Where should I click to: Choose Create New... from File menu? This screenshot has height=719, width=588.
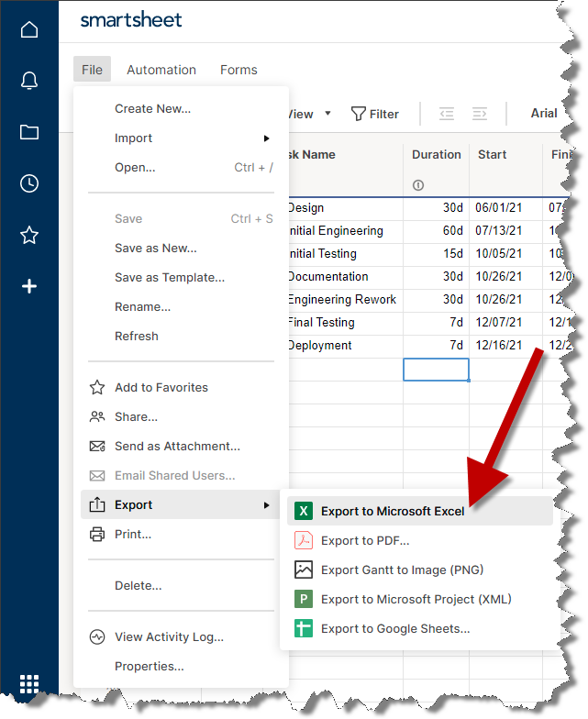pyautogui.click(x=182, y=108)
